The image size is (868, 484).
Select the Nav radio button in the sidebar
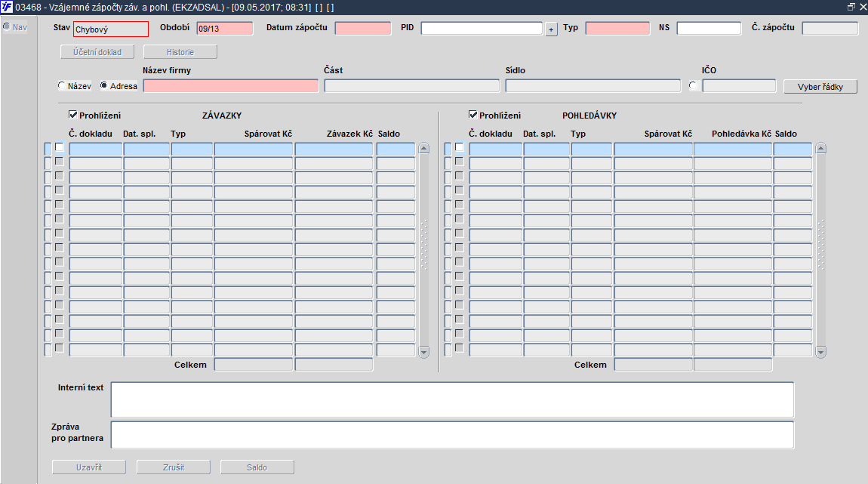7,26
